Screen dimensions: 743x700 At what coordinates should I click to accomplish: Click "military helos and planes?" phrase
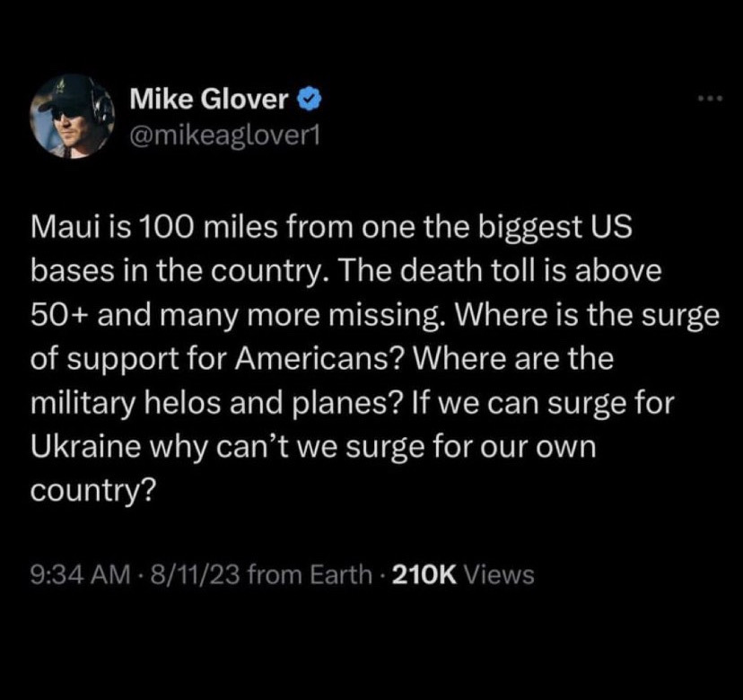coord(217,403)
